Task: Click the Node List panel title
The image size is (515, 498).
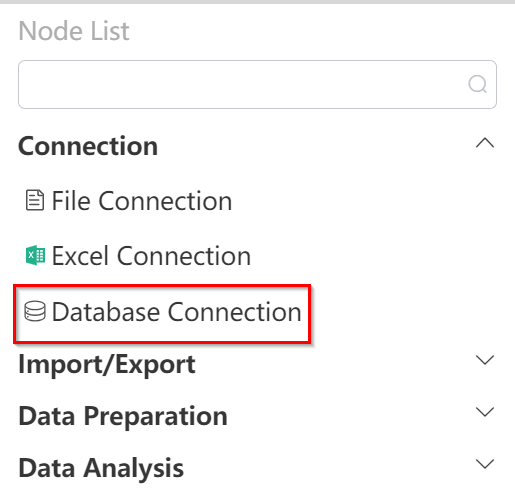Action: pos(74,31)
